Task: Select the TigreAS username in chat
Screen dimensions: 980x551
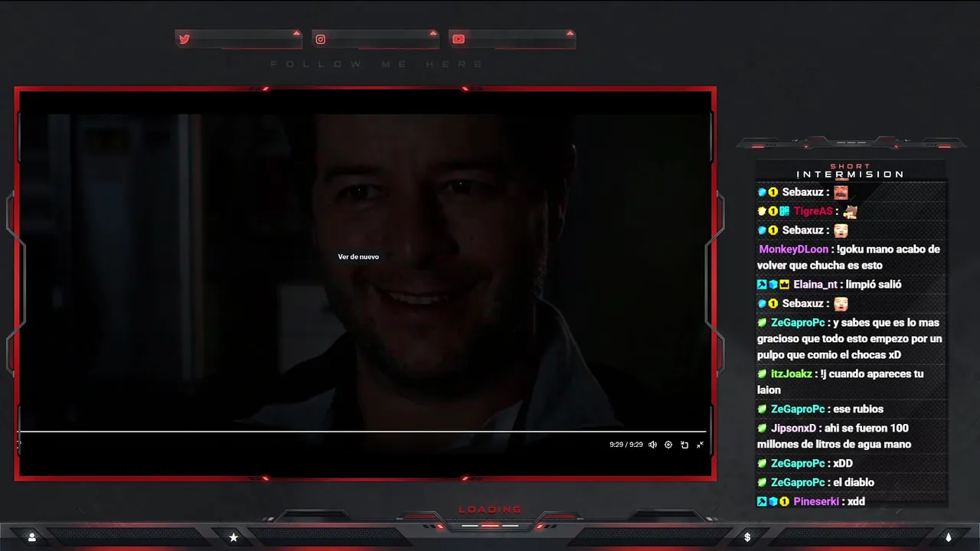Action: (813, 211)
